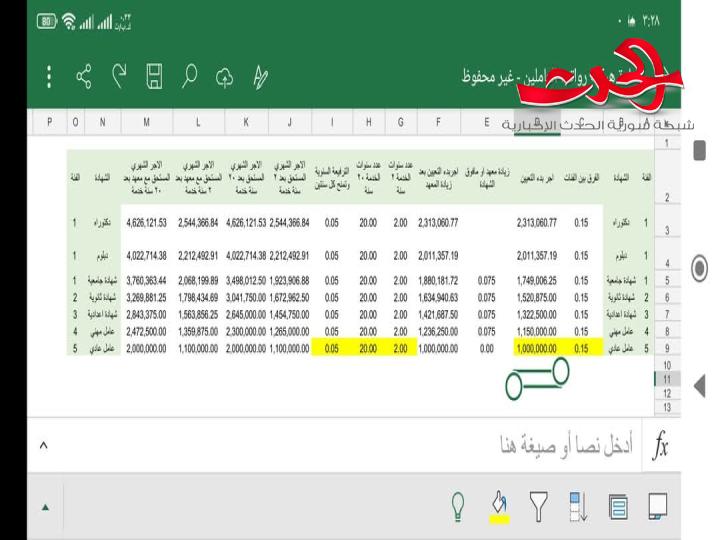Select cell 2,544,366.84 in column L

coord(198,223)
